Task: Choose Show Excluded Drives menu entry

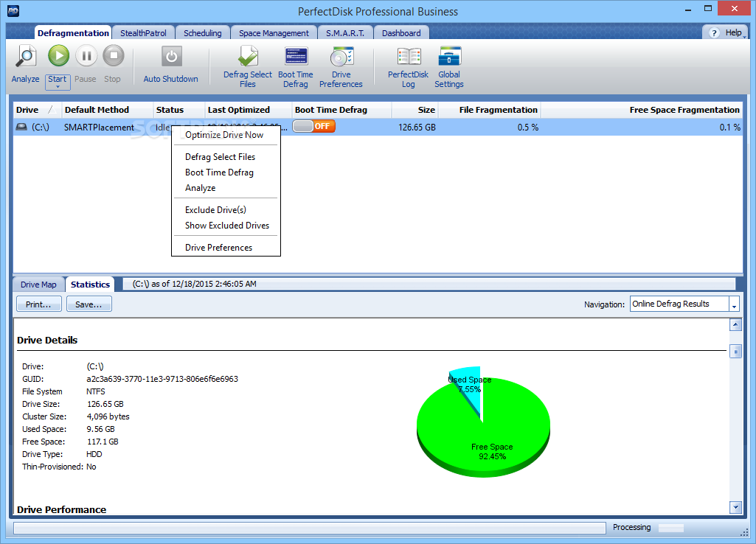Action: [x=226, y=225]
